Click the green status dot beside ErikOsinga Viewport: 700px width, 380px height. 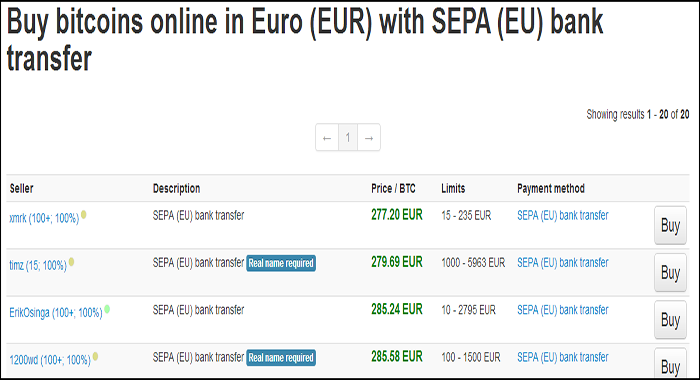(x=107, y=309)
